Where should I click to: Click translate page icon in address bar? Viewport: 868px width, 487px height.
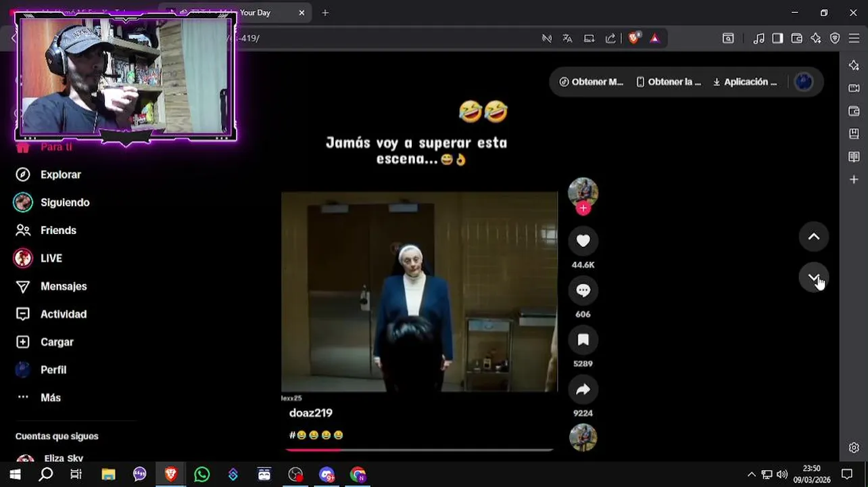coord(567,39)
